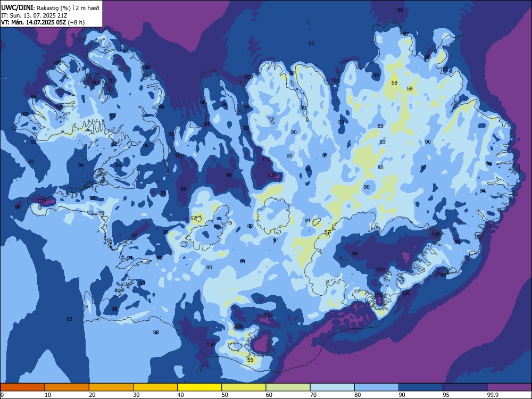
Task: Click the legend tick label '0'
Action: coord(2,395)
